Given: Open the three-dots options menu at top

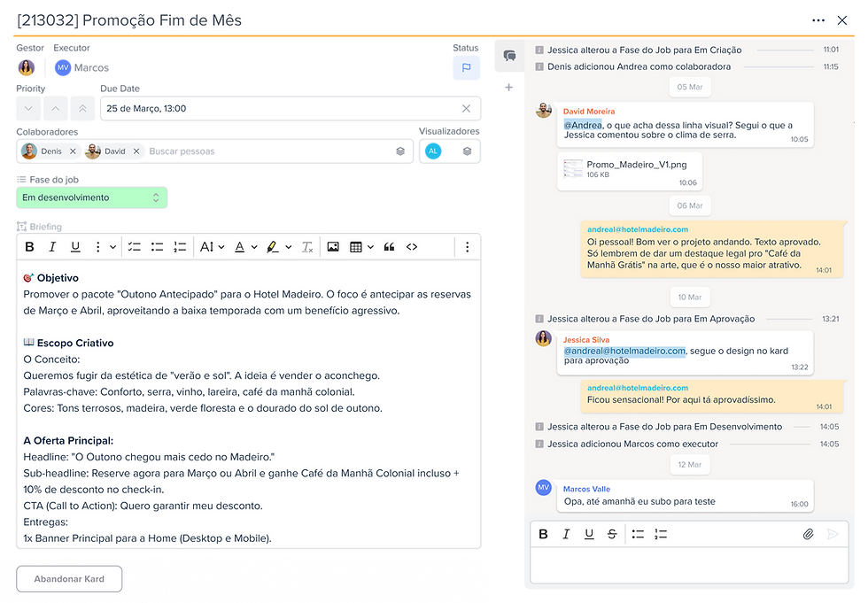Looking at the screenshot, I should (x=818, y=20).
